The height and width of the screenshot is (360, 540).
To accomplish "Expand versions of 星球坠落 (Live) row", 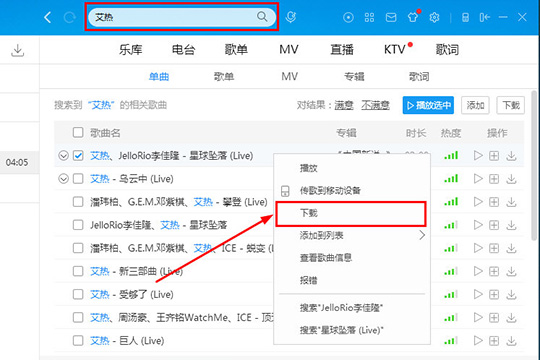I will coord(63,156).
